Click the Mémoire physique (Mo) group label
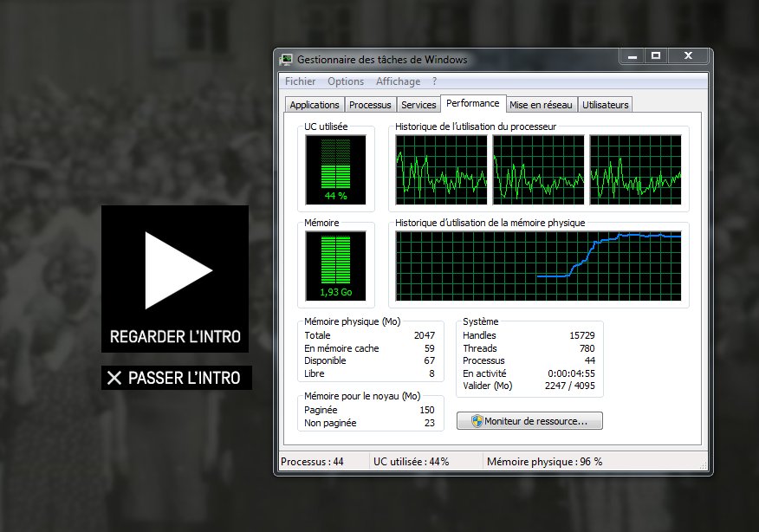 click(x=353, y=322)
